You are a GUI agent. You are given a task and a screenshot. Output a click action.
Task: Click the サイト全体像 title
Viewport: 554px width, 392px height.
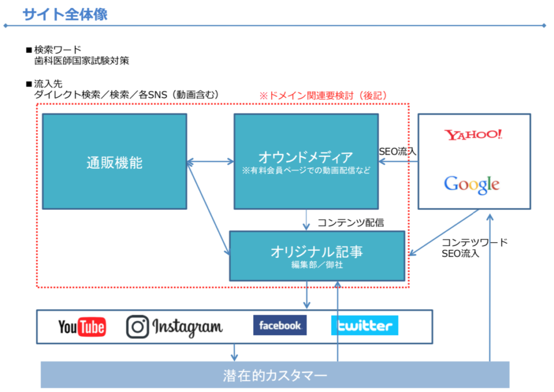point(65,15)
